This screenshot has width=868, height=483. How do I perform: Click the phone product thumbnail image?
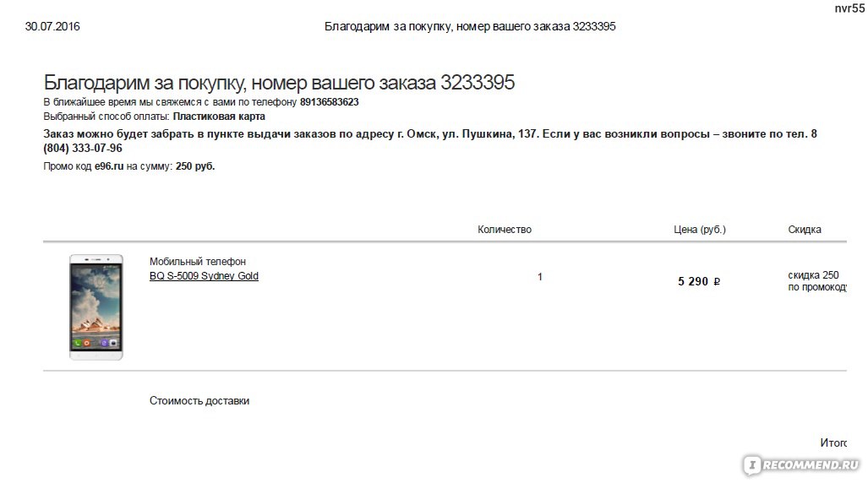[96, 307]
